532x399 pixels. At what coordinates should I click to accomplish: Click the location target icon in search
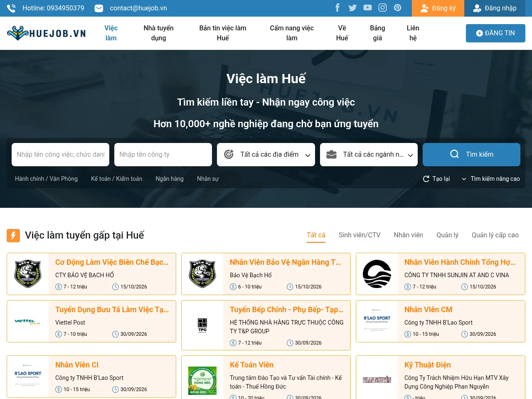tap(229, 155)
